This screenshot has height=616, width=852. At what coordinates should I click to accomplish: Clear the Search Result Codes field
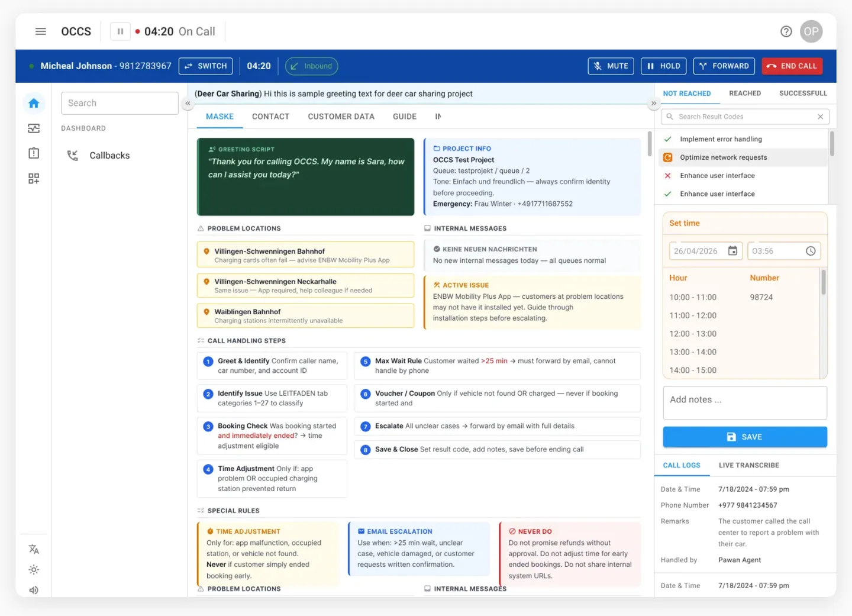(x=821, y=117)
